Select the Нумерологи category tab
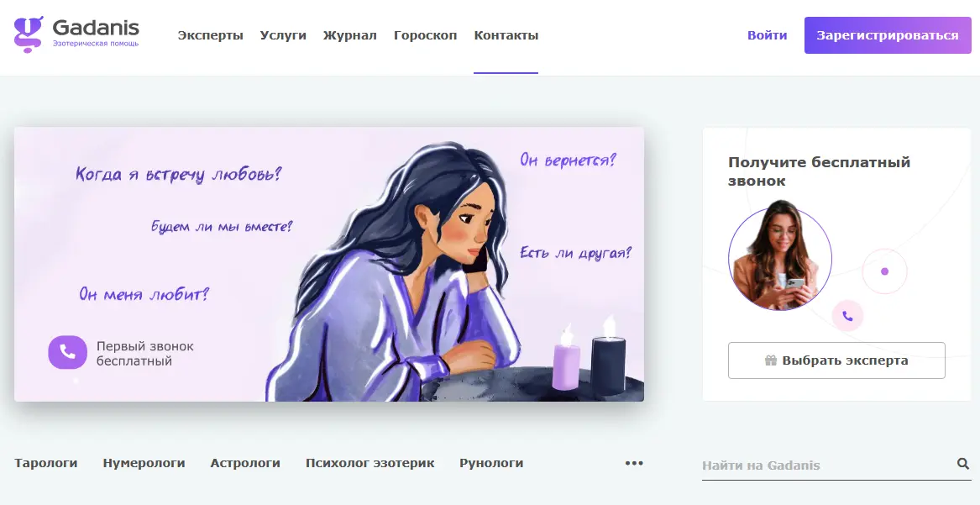The width and height of the screenshot is (980, 505). 144,463
